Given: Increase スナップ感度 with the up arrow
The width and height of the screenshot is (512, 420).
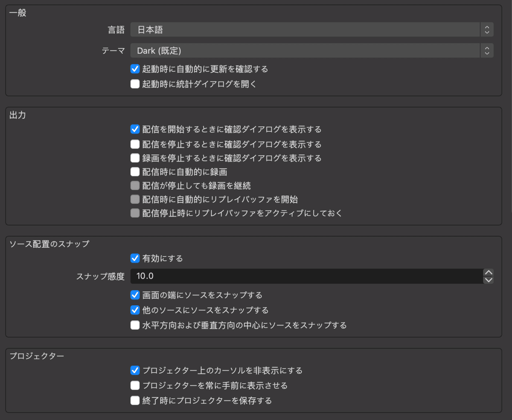Looking at the screenshot, I should tap(489, 272).
